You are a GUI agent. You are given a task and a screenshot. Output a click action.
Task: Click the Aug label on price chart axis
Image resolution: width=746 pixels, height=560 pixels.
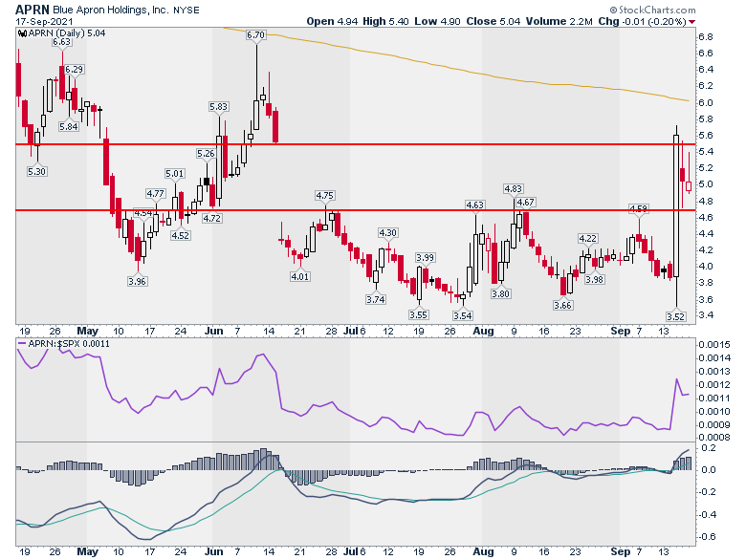coord(483,331)
